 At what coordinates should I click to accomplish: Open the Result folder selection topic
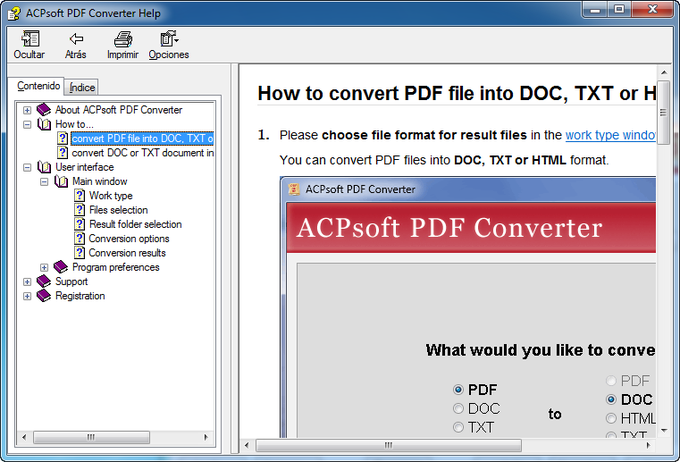135,224
